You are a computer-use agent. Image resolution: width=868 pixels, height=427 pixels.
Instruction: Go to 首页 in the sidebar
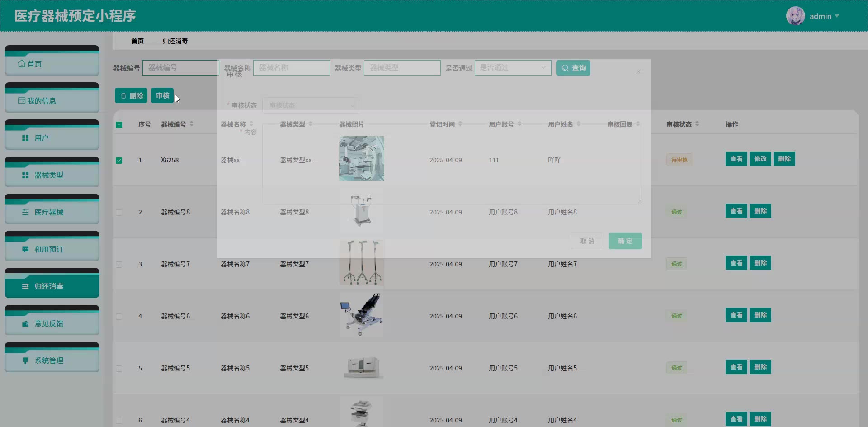pos(52,61)
